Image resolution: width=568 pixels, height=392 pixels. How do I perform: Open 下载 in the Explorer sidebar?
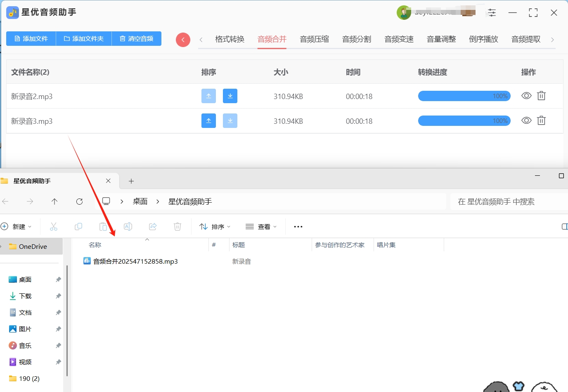(x=25, y=296)
